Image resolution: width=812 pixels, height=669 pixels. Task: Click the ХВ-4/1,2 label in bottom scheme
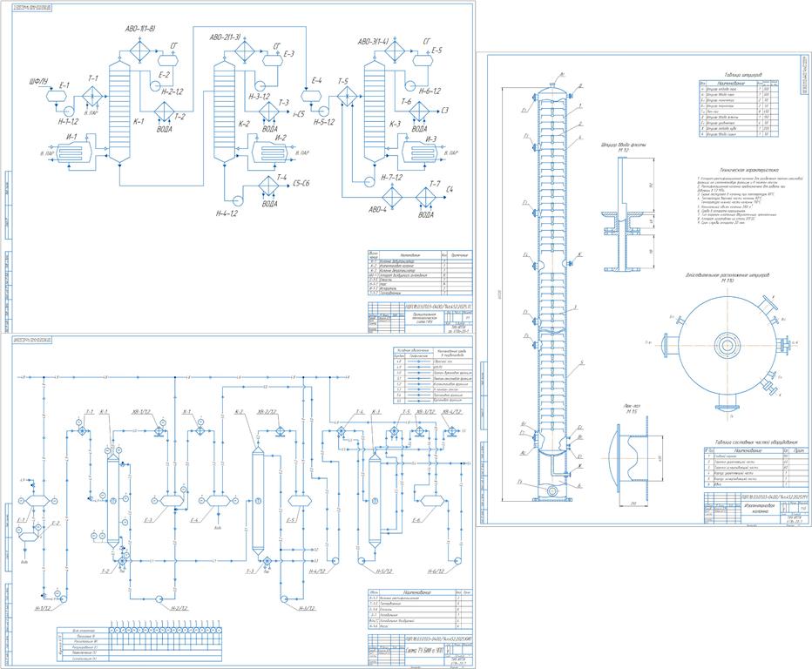[x=451, y=412]
